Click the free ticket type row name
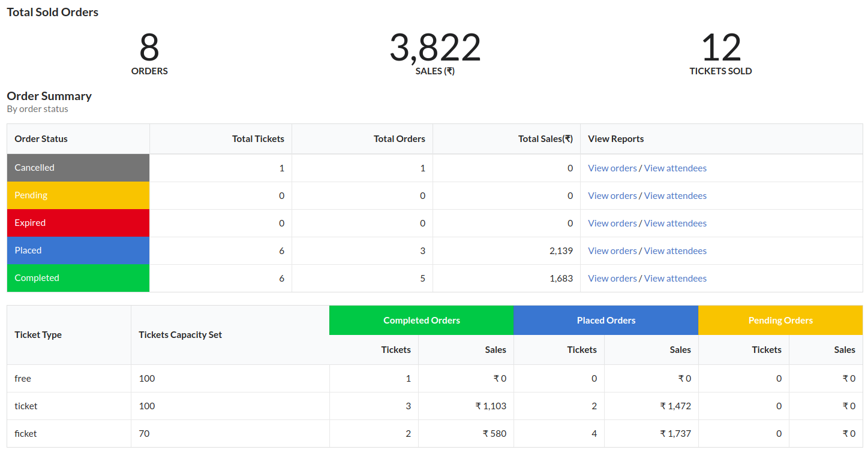The height and width of the screenshot is (453, 868). pos(23,379)
